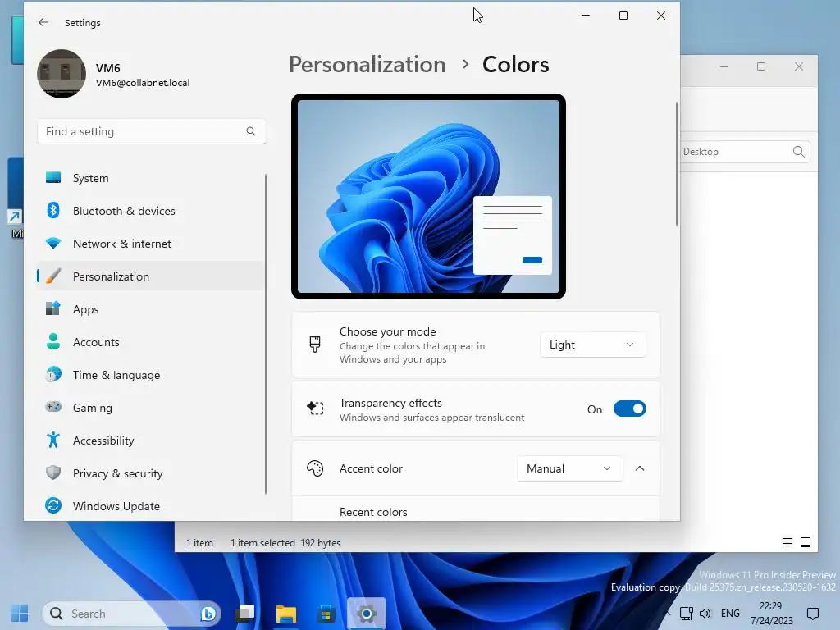The width and height of the screenshot is (840, 630).
Task: Open the notifications icon in taskbar
Action: click(x=813, y=614)
